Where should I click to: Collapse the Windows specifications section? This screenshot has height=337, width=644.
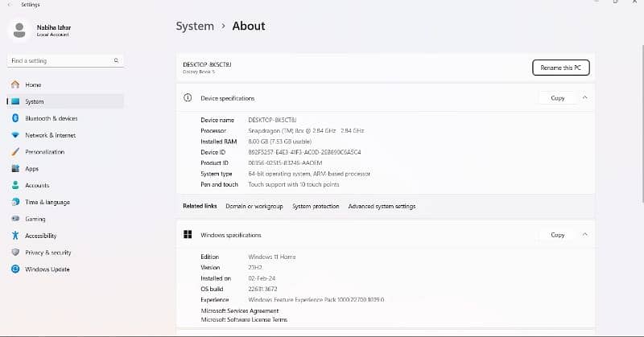click(584, 235)
